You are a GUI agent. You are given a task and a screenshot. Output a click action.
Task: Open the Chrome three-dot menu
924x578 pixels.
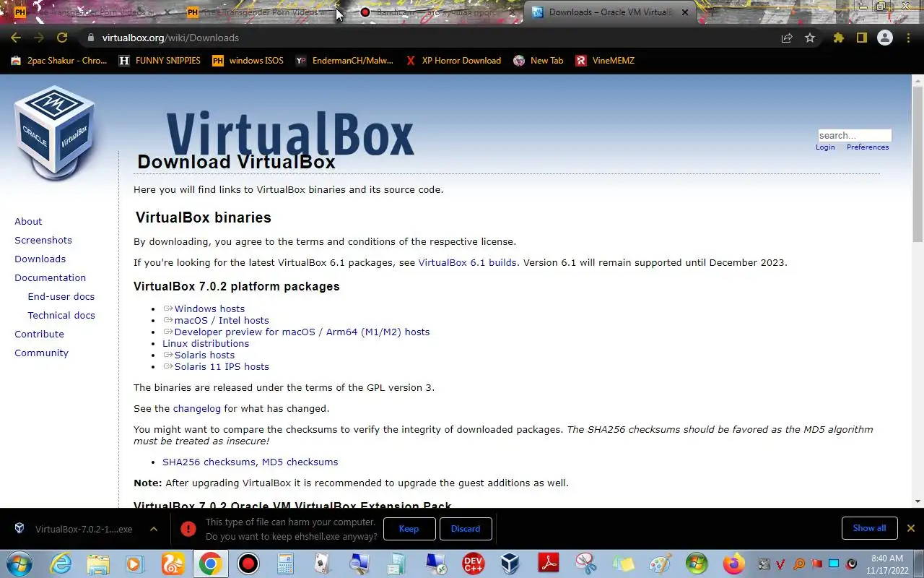tap(908, 38)
